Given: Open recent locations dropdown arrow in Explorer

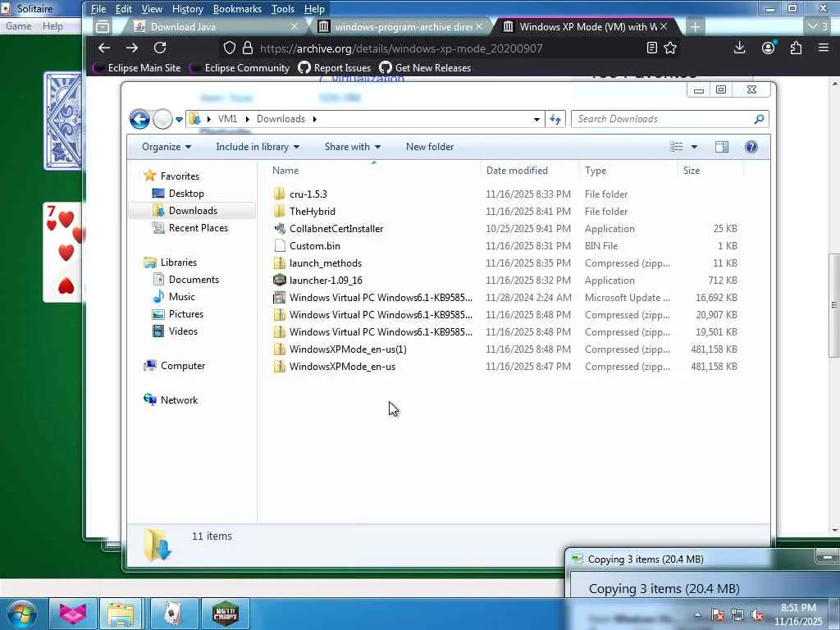Looking at the screenshot, I should point(179,119).
